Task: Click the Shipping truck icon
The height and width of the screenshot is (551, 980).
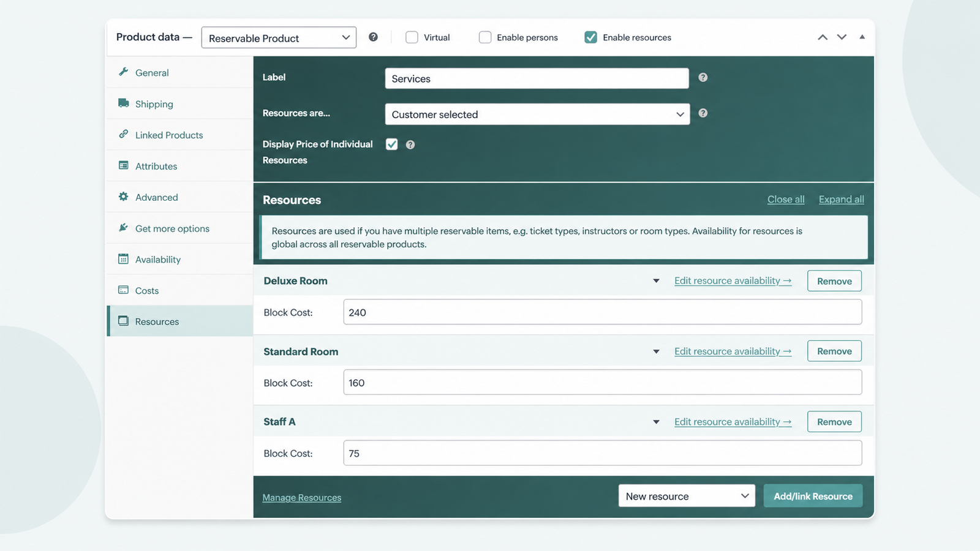Action: [x=123, y=103]
